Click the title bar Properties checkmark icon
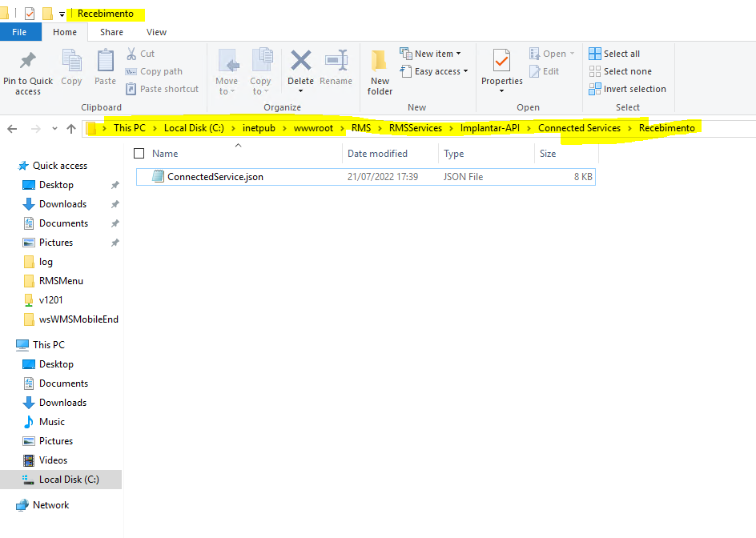Viewport: 756px width, 538px height. [30, 14]
